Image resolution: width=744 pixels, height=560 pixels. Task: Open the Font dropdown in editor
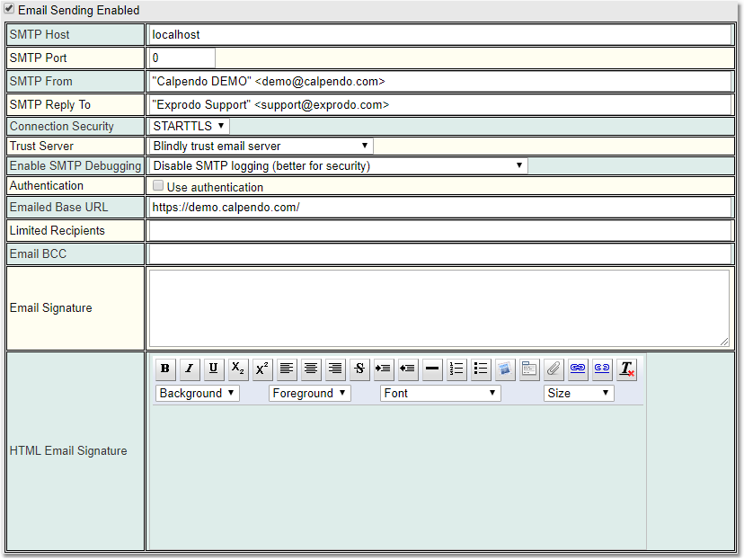440,393
